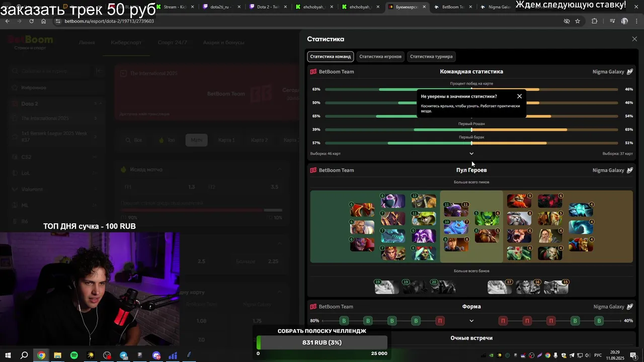
Task: Select shared Puck portrait with 10 and 7
Action: (x=456, y=227)
